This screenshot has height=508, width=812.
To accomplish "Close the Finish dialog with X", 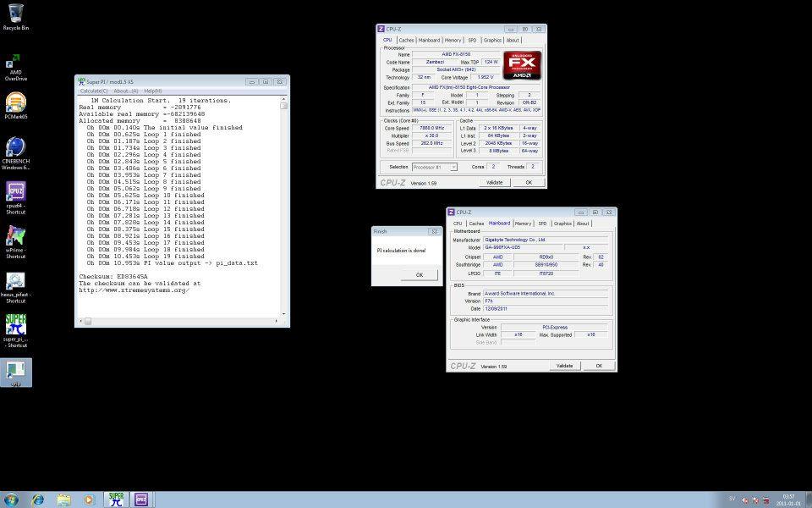I will [435, 231].
